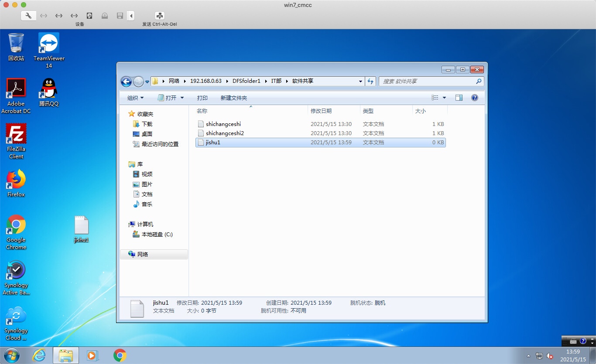Select the jishu1 file on the desktop
Image resolution: width=596 pixels, height=364 pixels.
point(82,229)
